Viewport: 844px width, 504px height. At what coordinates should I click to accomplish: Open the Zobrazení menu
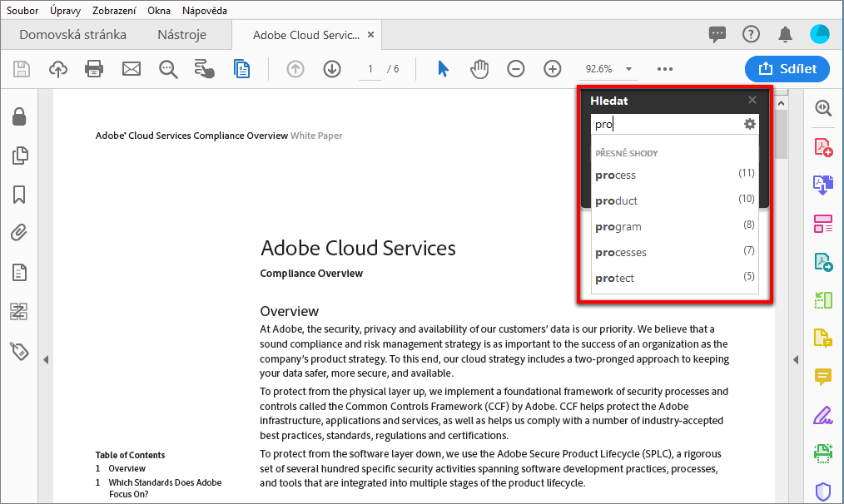[114, 11]
